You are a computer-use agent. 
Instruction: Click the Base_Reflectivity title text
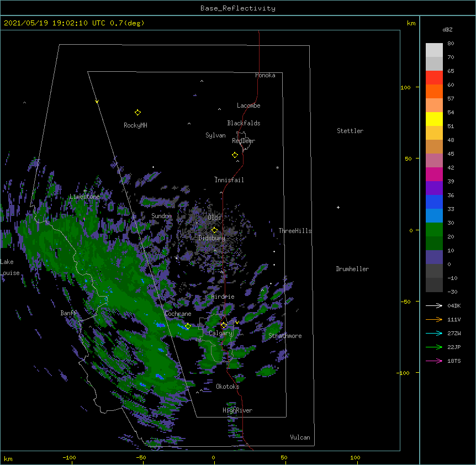click(238, 8)
